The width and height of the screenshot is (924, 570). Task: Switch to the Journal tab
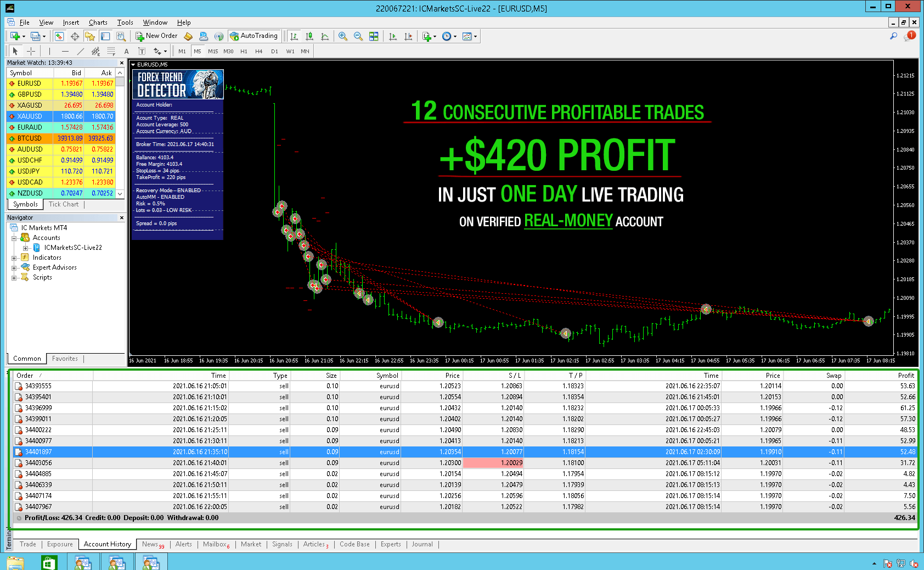tap(422, 544)
